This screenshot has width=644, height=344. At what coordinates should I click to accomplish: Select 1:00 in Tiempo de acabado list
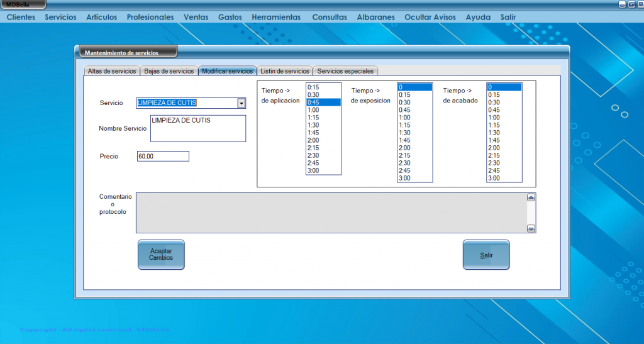[504, 118]
